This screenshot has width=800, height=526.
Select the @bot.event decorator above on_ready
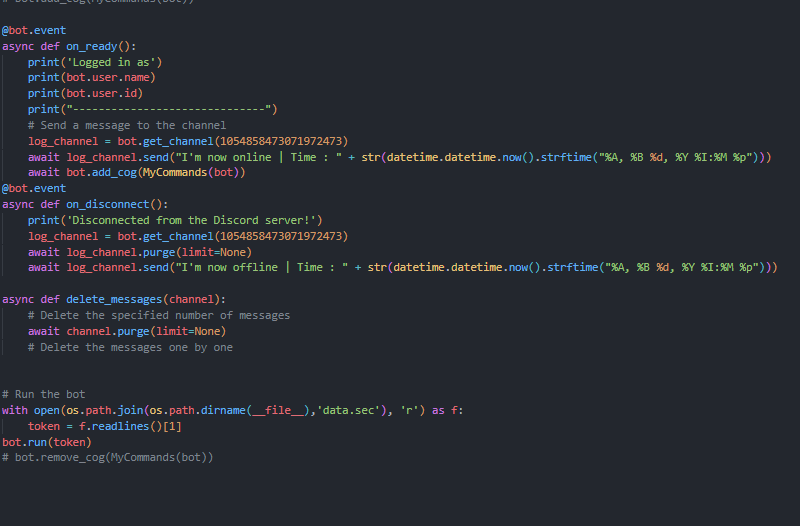click(x=34, y=31)
